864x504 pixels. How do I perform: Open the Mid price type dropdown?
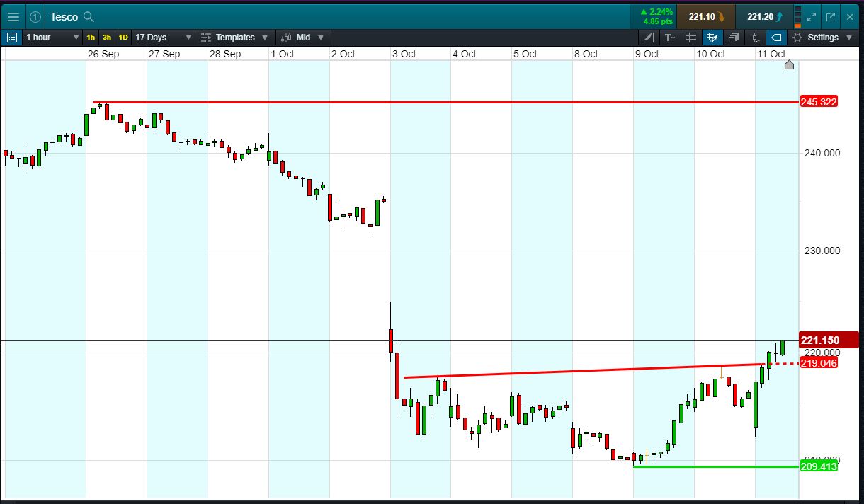[302, 37]
